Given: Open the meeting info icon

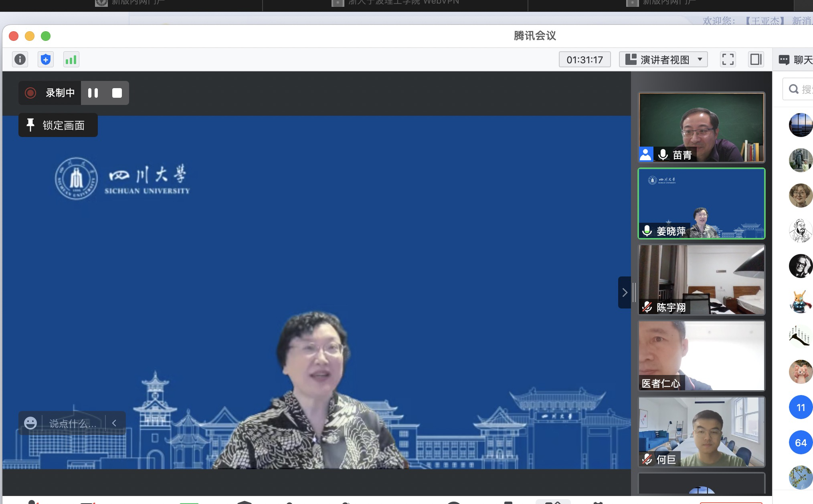Looking at the screenshot, I should pos(20,60).
